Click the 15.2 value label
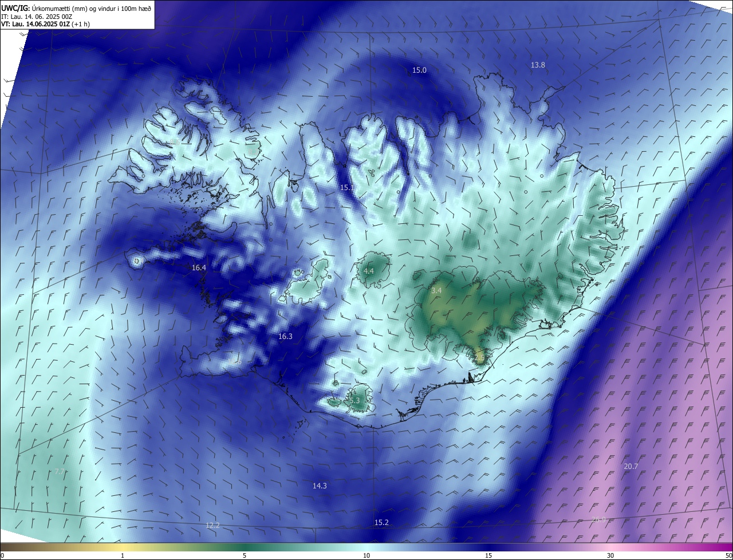Screen dimensions: 733x560 [381, 522]
